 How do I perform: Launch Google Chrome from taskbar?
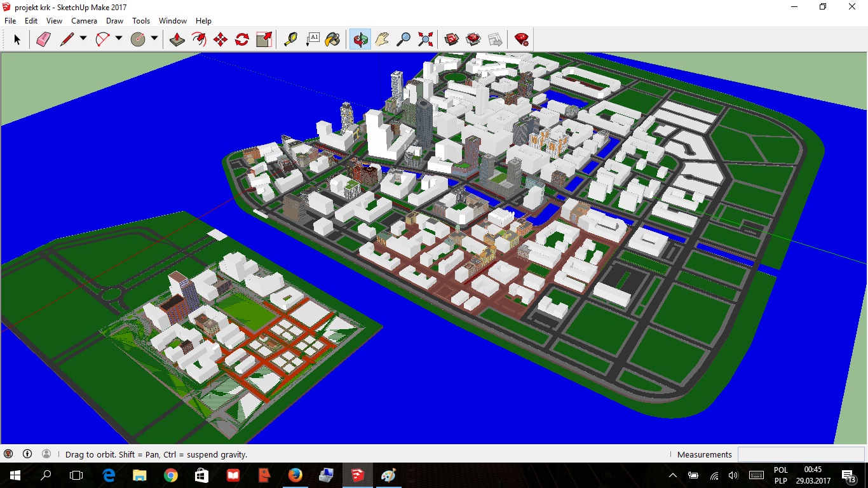tap(170, 475)
